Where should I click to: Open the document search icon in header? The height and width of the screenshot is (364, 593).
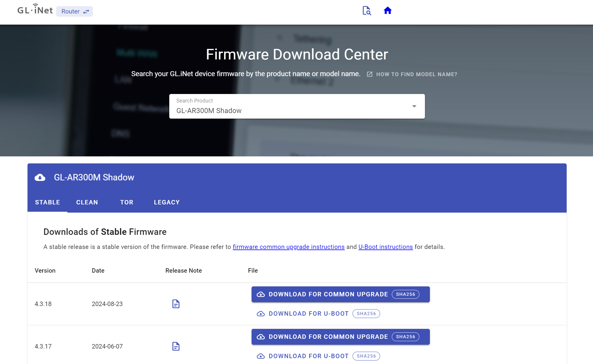[x=367, y=11]
